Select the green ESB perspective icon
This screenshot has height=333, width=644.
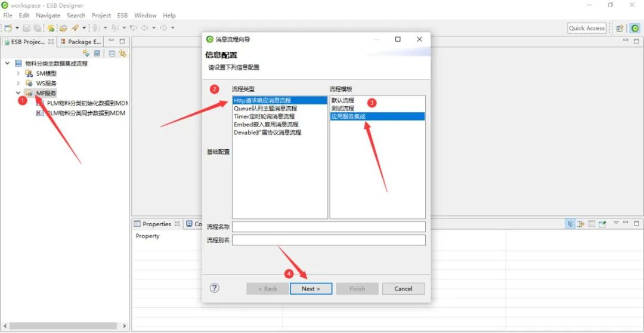636,29
